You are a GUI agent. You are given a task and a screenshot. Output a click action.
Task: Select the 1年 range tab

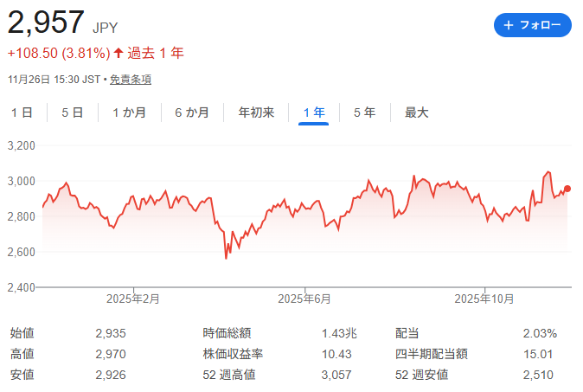click(313, 112)
